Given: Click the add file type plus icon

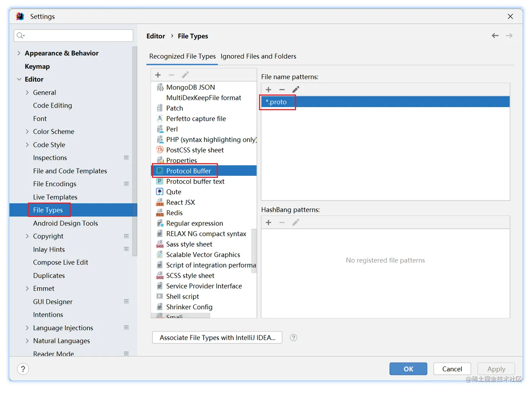Looking at the screenshot, I should click(x=158, y=75).
